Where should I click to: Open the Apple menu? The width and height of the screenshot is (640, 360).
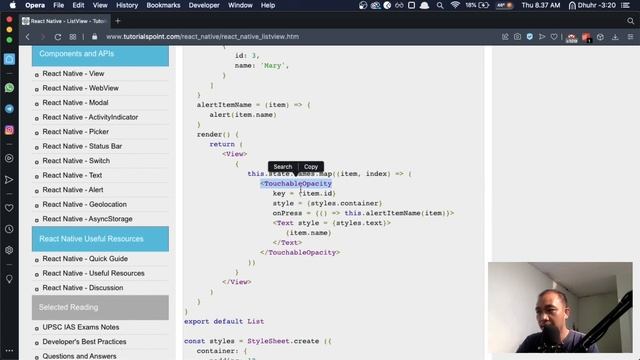click(13, 5)
